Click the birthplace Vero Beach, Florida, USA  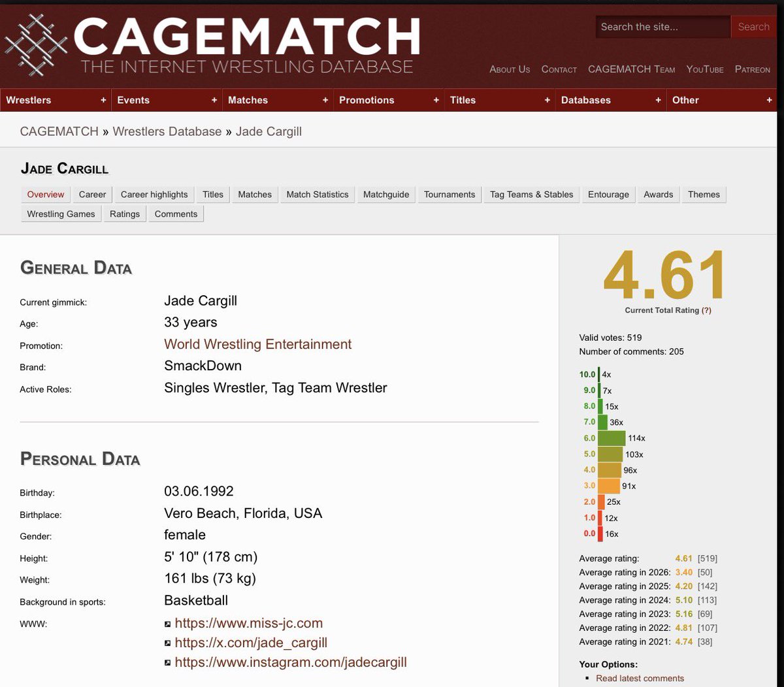[x=243, y=513]
